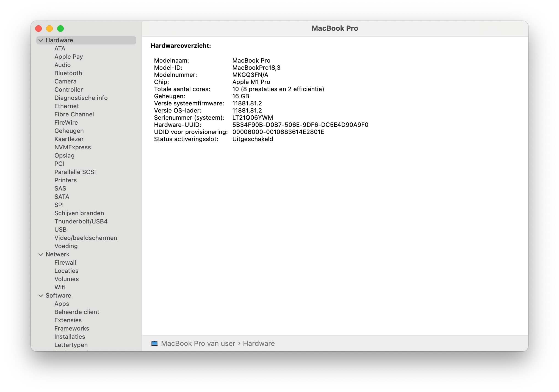Collapse the Netwerk section chevron
The image size is (559, 392).
[41, 254]
